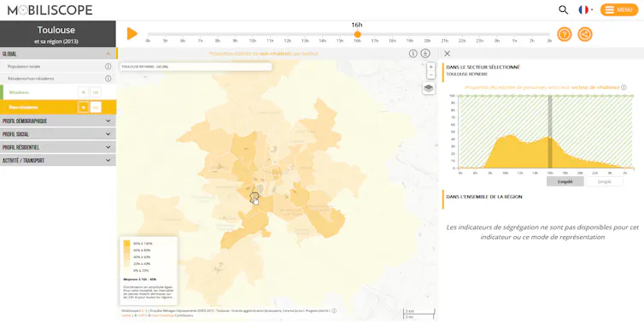The width and height of the screenshot is (644, 324).
Task: Switch chart to Empilé mode
Action: 565,182
